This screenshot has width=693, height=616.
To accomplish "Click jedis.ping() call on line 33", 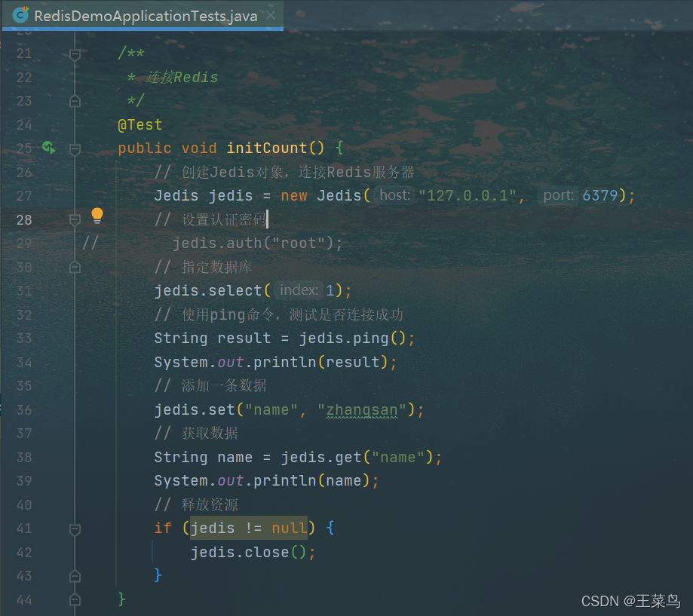I will pos(352,339).
